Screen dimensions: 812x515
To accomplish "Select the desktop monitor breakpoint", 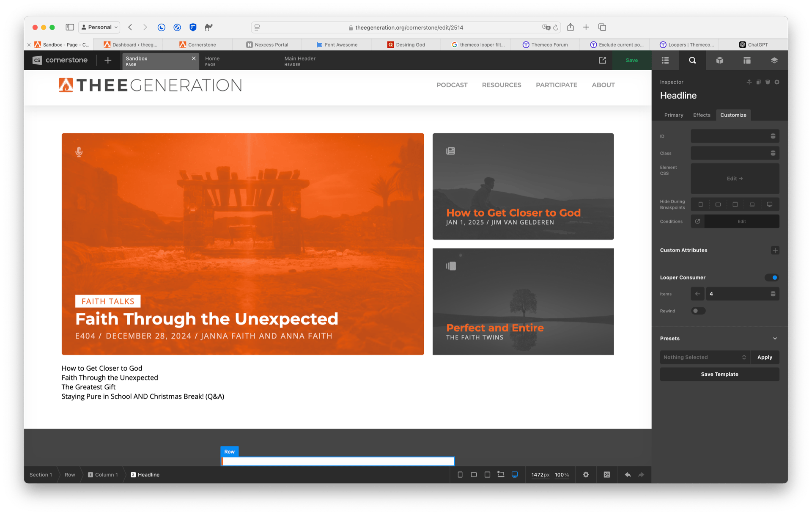I will (515, 475).
